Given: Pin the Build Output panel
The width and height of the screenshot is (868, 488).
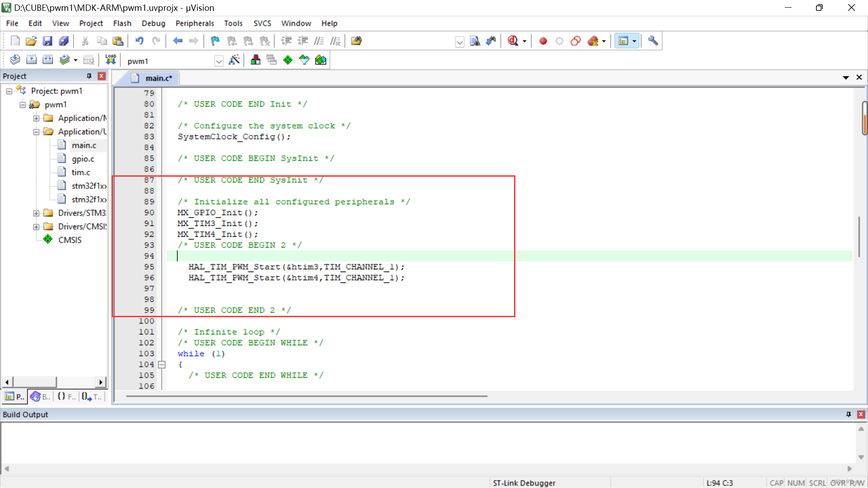Looking at the screenshot, I should (849, 414).
